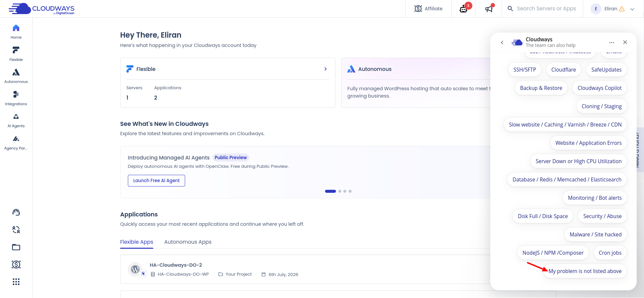
Task: Expand the Eliran account dropdown
Action: point(632,9)
